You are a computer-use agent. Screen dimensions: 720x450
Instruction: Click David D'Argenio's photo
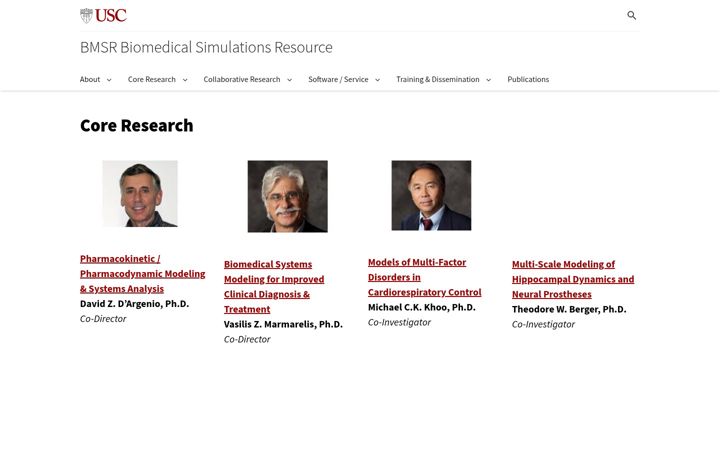point(140,194)
